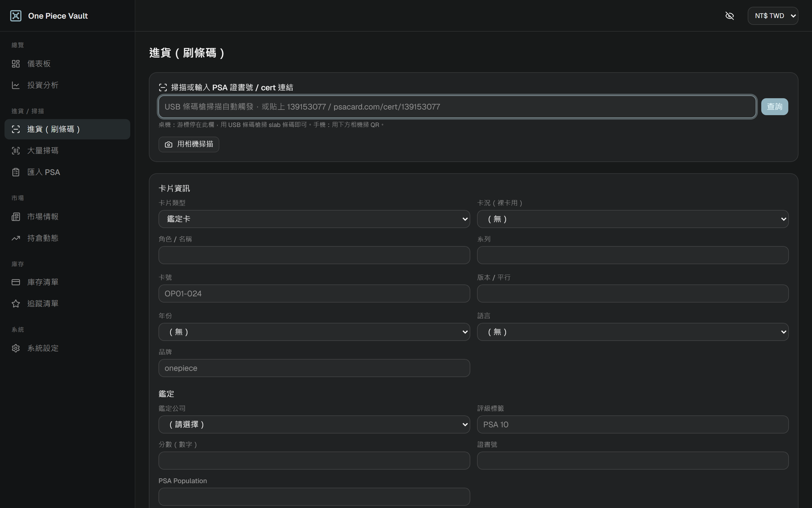
Task: Click the 市場情報 newspaper icon
Action: [x=16, y=217]
